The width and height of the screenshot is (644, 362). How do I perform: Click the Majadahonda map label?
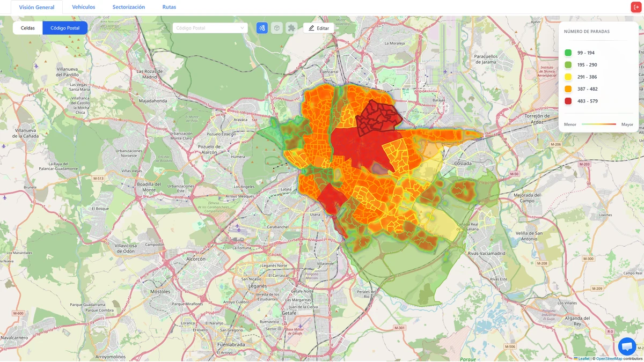(x=153, y=100)
